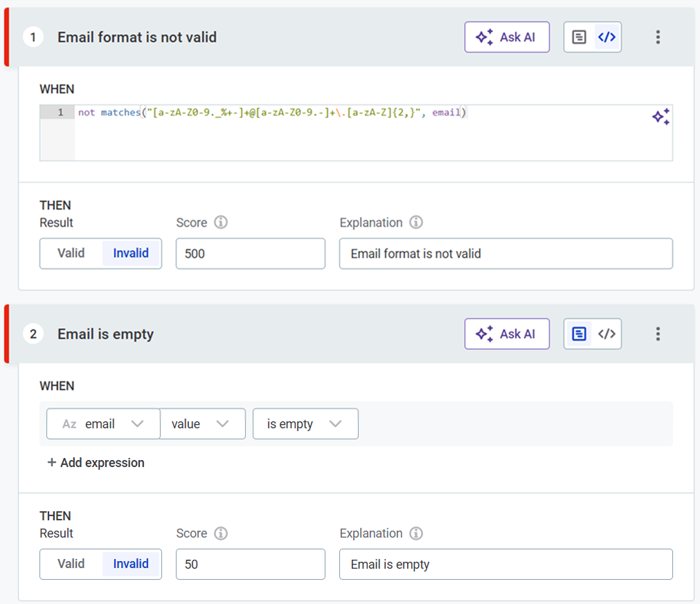This screenshot has height=604, width=700.
Task: Click the Explanation field reading Email is empty
Action: coord(505,565)
